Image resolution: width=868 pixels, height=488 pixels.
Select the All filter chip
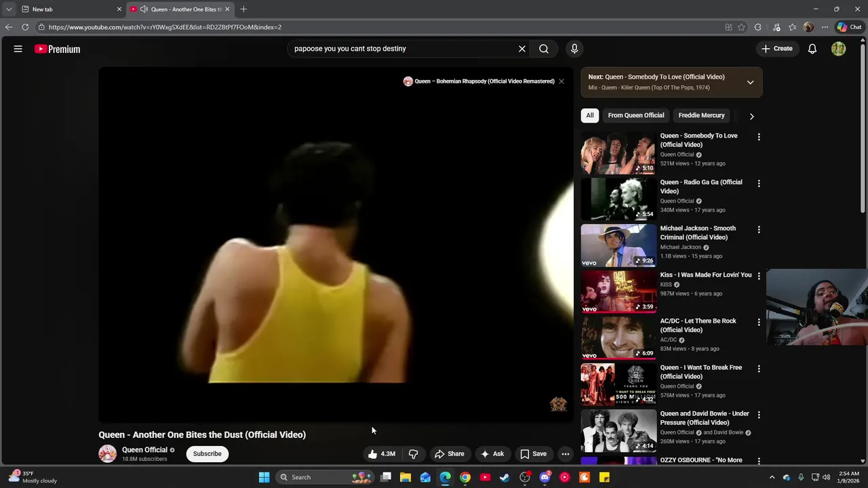(x=590, y=115)
